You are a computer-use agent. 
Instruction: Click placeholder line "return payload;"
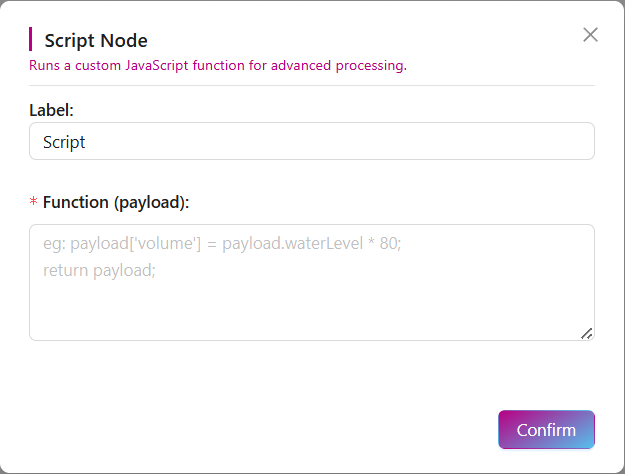point(99,270)
